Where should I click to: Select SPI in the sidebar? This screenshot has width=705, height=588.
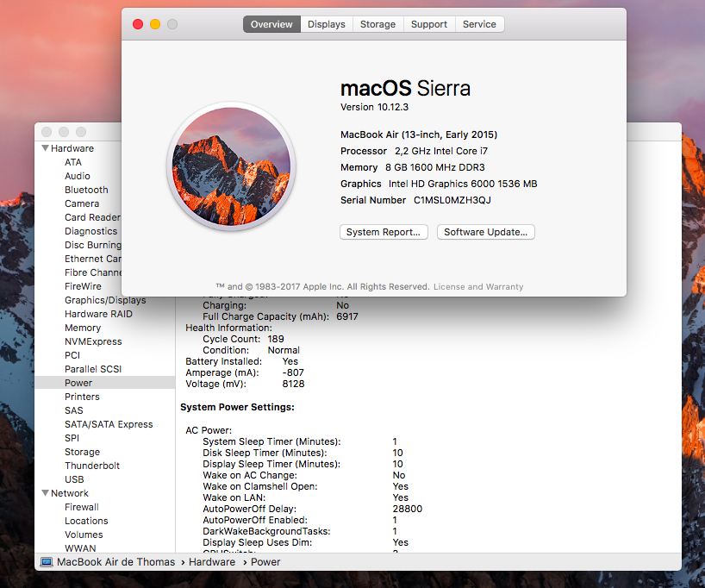(72, 438)
